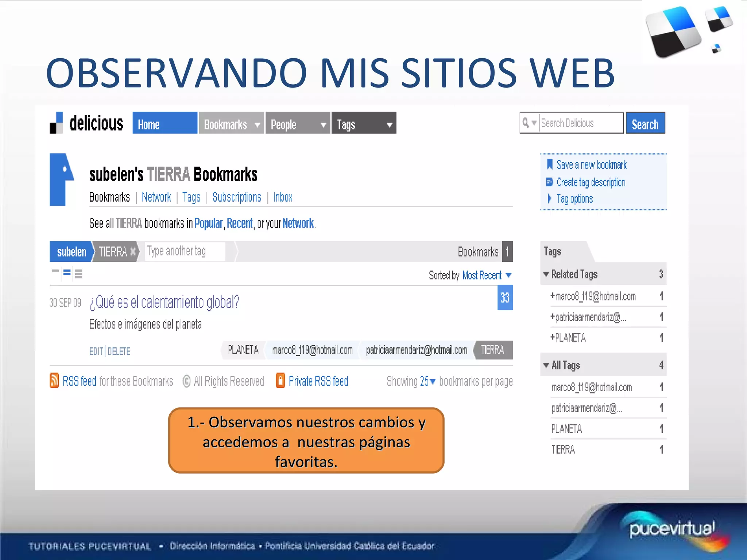
Task: Click the orange RSS feed icon
Action: 54,381
